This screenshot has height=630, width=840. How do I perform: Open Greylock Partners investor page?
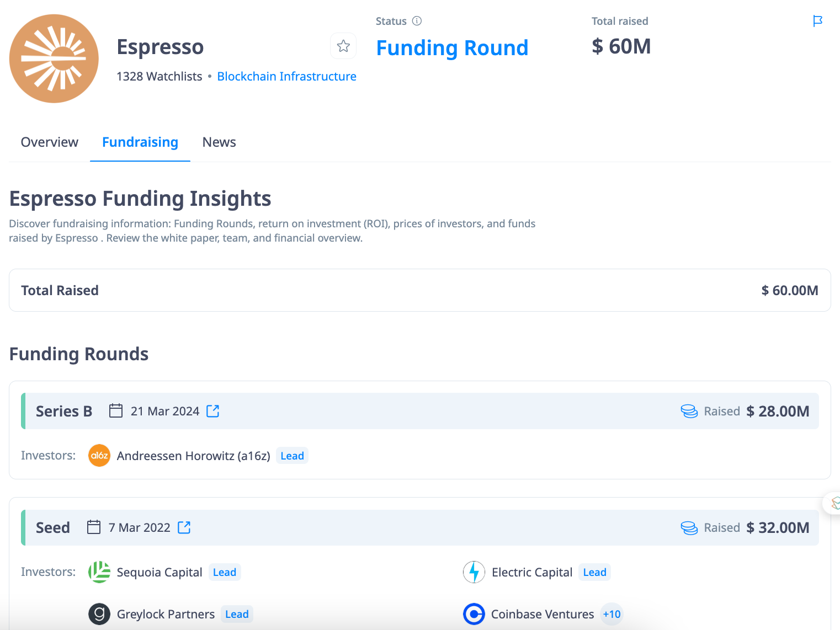coord(166,614)
